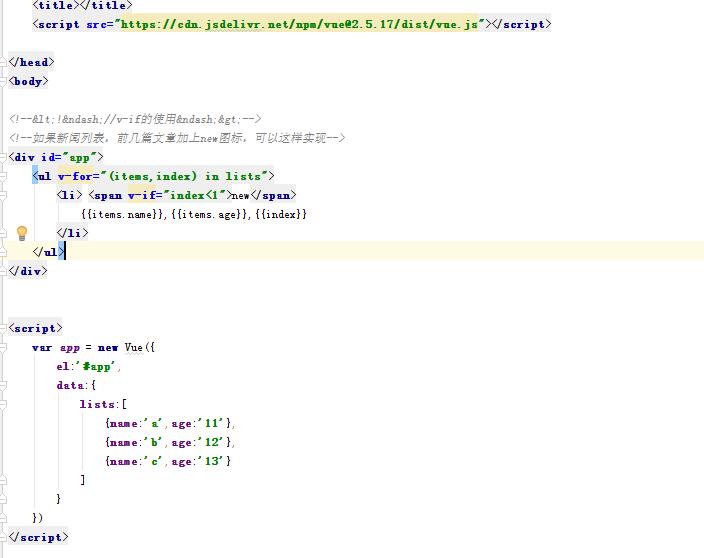Collapse the lists:[ fold marker

point(3,404)
